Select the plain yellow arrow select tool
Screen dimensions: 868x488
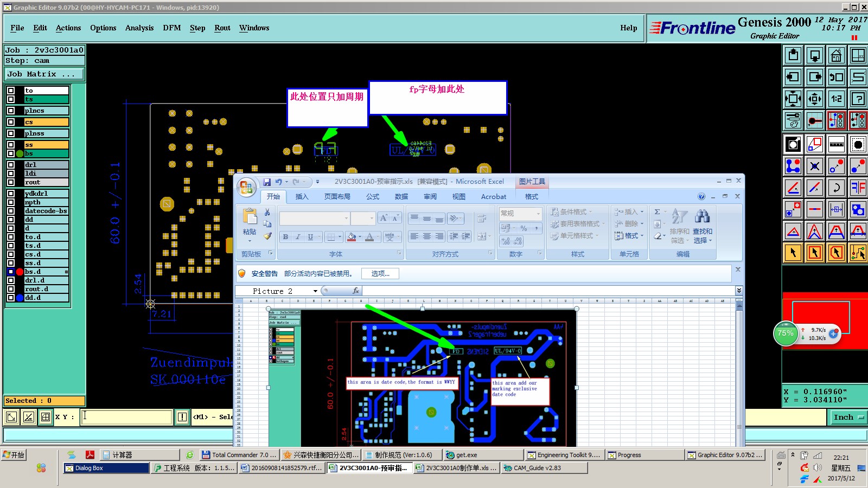pyautogui.click(x=793, y=253)
